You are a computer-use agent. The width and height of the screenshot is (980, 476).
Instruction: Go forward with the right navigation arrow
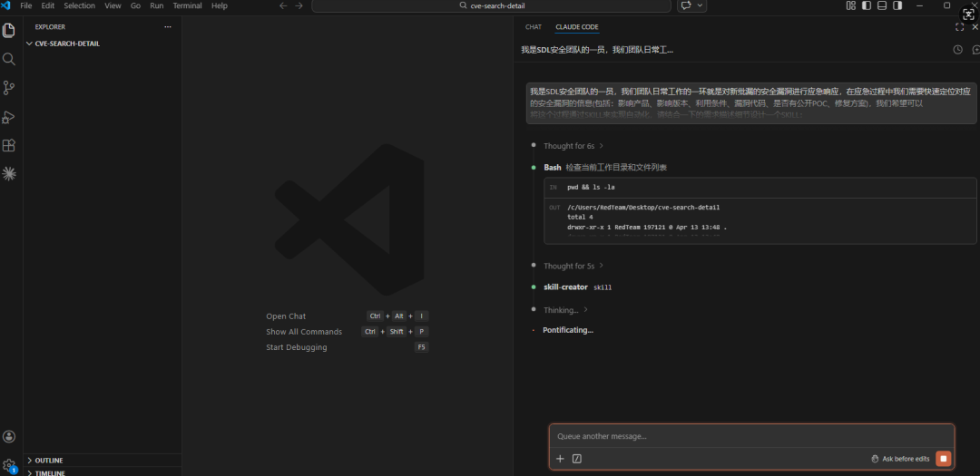pos(299,5)
